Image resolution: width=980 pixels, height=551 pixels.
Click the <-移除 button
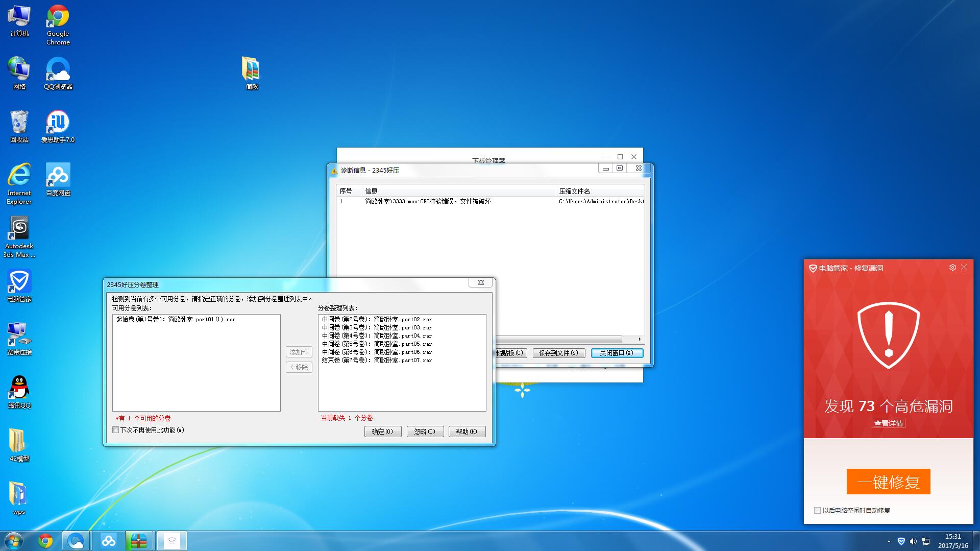click(299, 367)
